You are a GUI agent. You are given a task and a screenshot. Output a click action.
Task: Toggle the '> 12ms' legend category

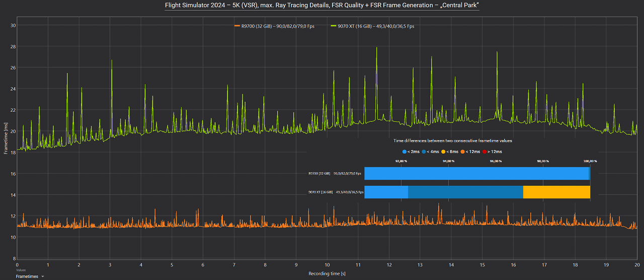(493, 152)
